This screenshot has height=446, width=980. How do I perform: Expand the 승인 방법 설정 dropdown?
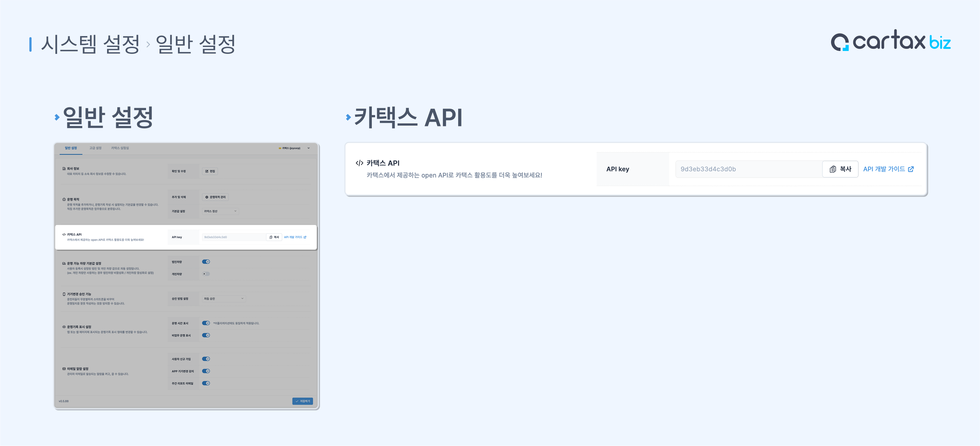[x=224, y=299]
